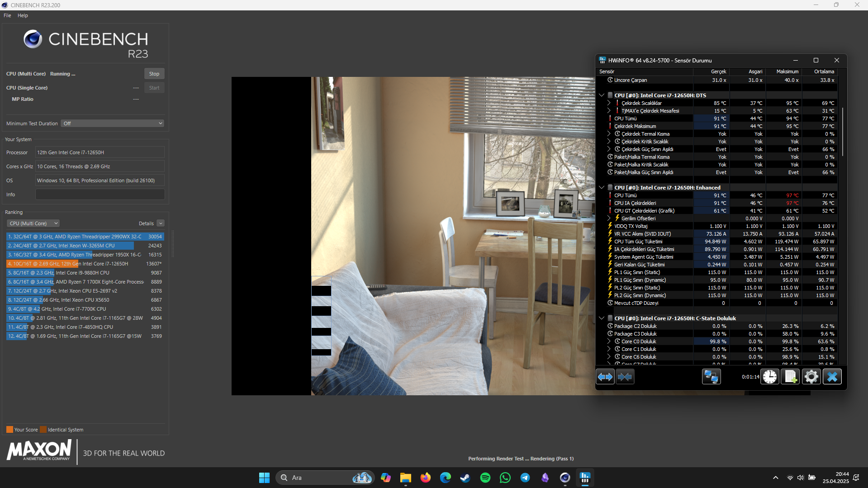
Task: Expand Core C6 Doluluk row
Action: (609, 357)
